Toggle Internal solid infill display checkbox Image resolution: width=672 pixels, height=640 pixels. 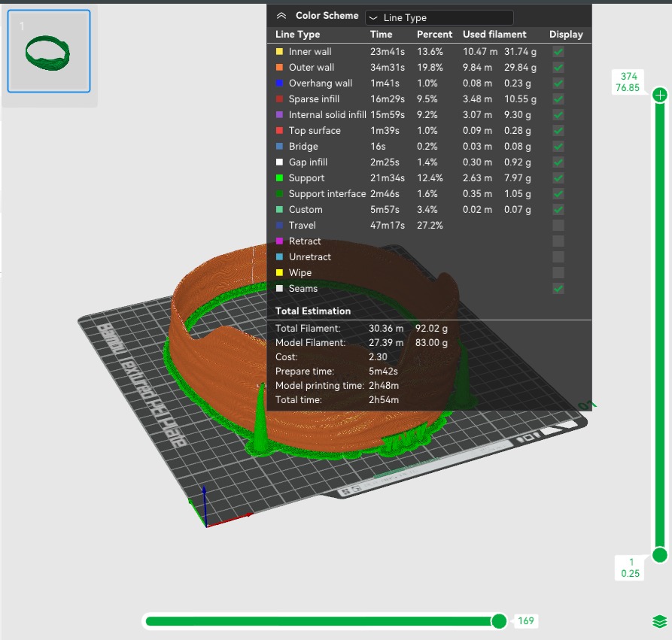pos(558,115)
